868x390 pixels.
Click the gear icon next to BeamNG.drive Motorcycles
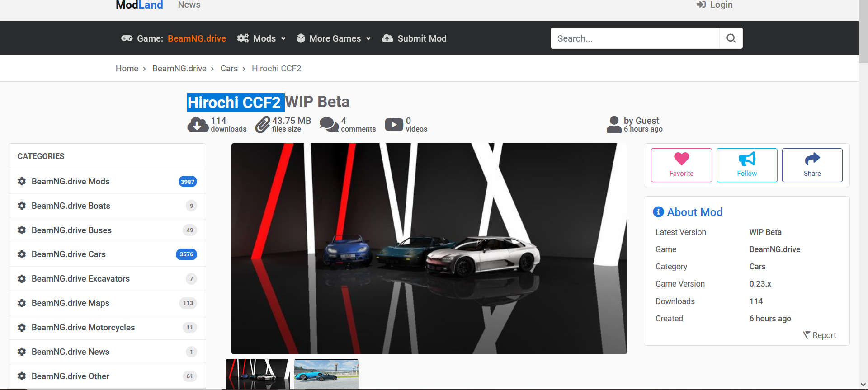coord(22,327)
